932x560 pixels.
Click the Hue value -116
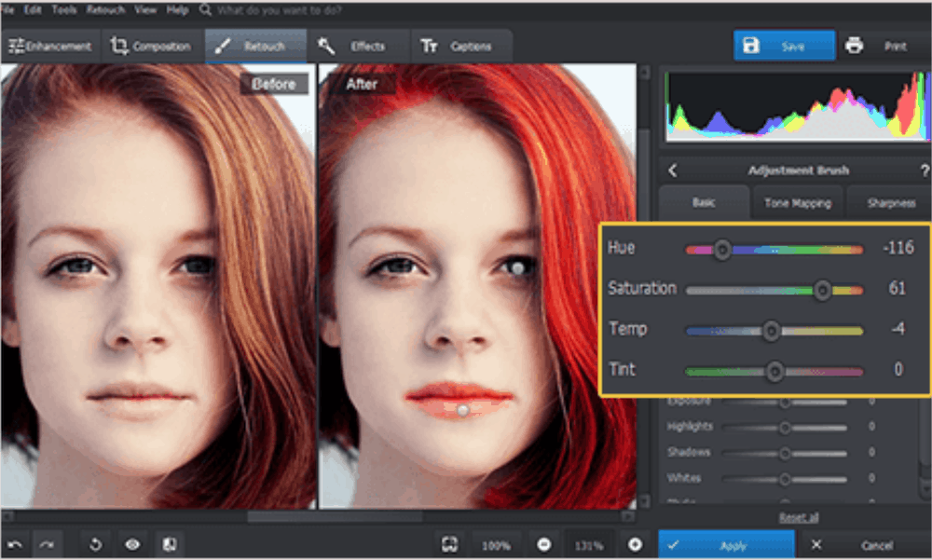pos(898,247)
